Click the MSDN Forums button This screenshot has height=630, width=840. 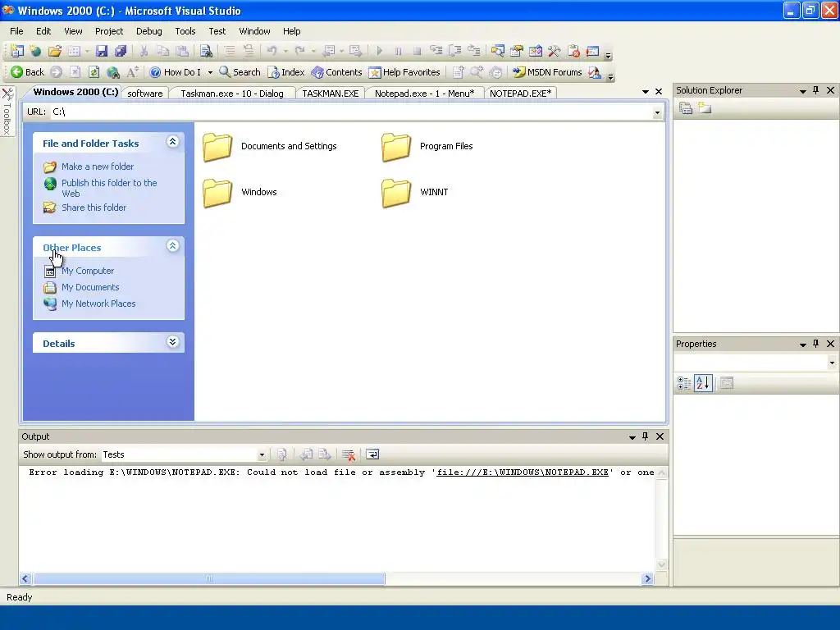(547, 72)
